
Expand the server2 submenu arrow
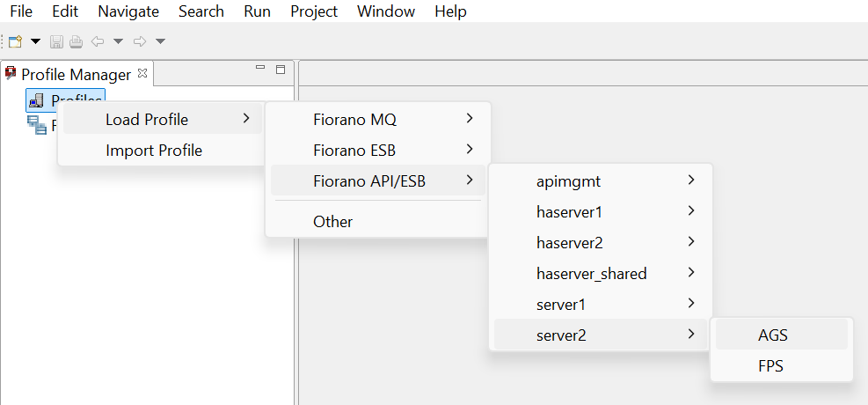pyautogui.click(x=691, y=334)
